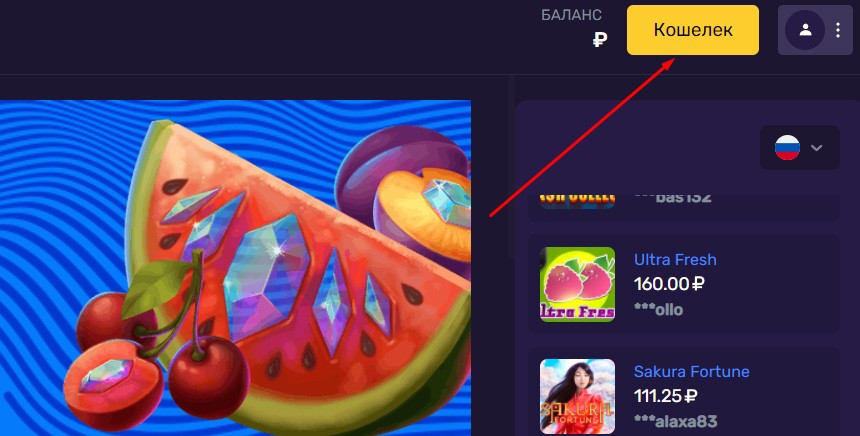The height and width of the screenshot is (436, 860).
Task: Click the partially hidden top game thumbnail
Action: tap(578, 201)
